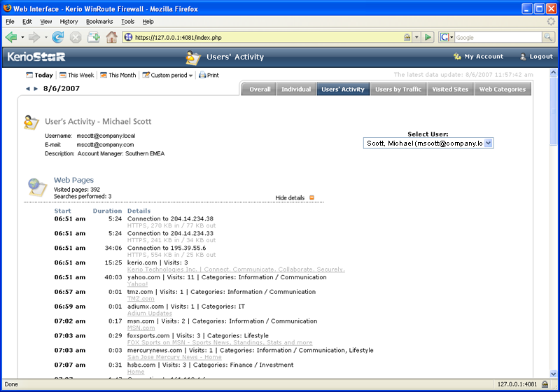
Task: Open the Bookmarks menu
Action: 99,22
